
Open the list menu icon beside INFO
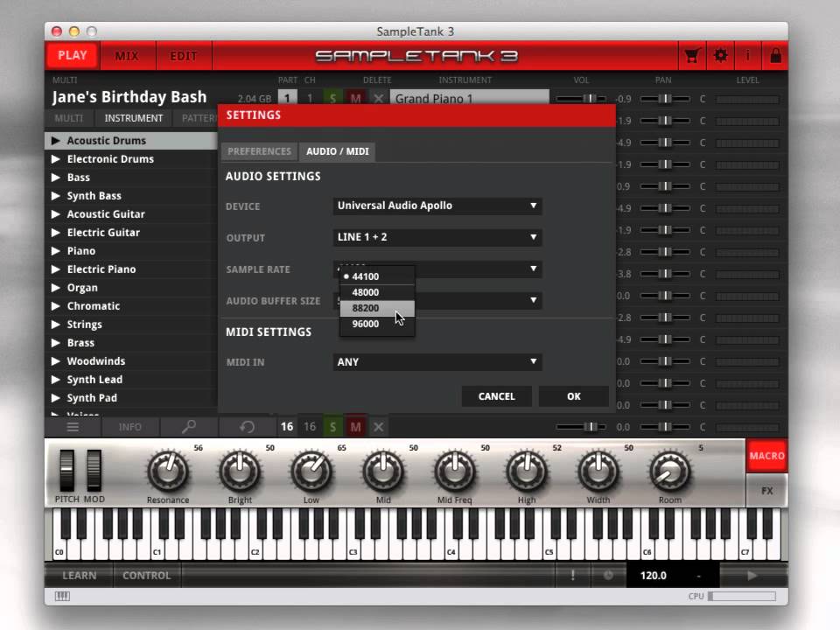point(73,427)
